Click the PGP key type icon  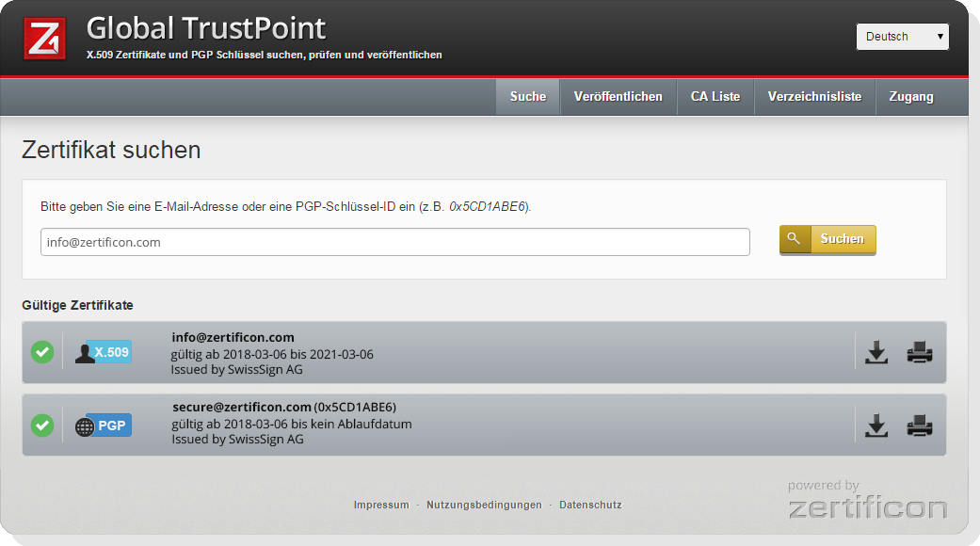(x=104, y=426)
